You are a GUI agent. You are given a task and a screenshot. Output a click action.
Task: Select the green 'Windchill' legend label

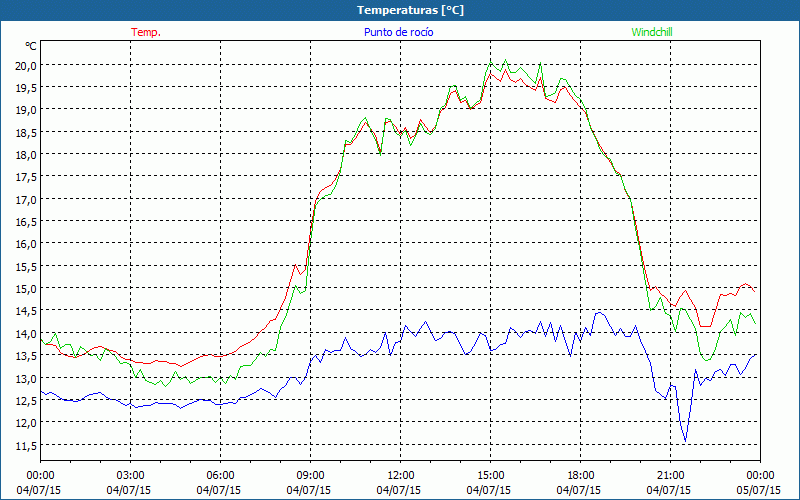(652, 32)
